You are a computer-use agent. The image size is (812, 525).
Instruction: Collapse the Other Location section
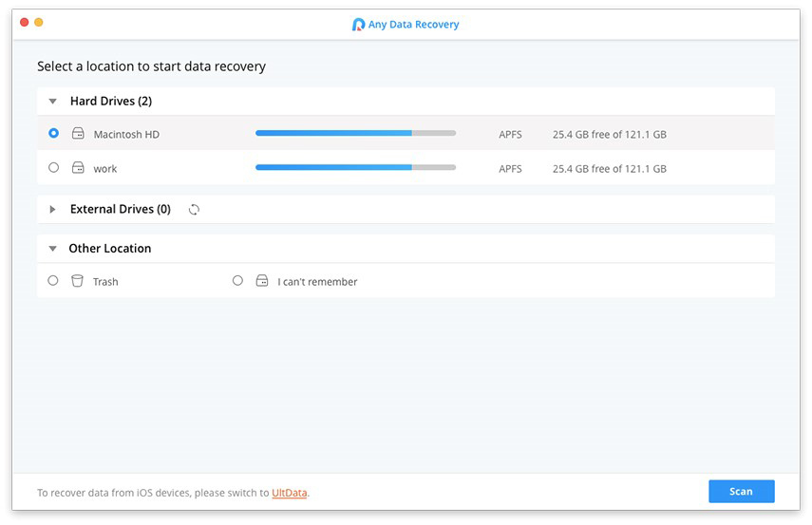pyautogui.click(x=52, y=249)
